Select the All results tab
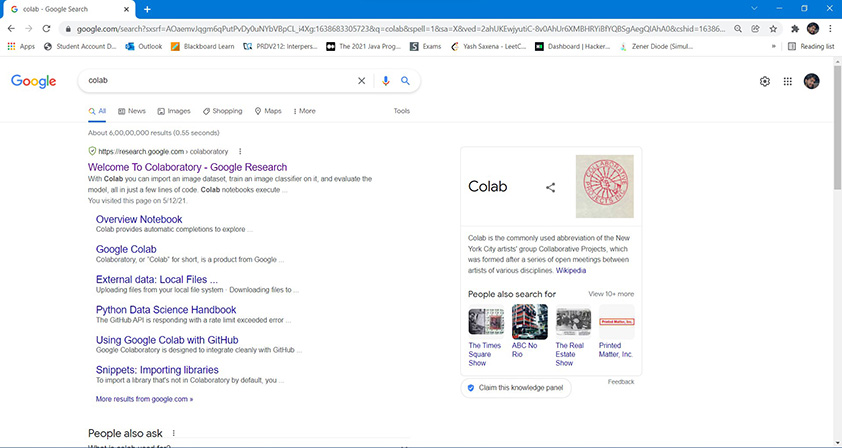 [x=97, y=111]
